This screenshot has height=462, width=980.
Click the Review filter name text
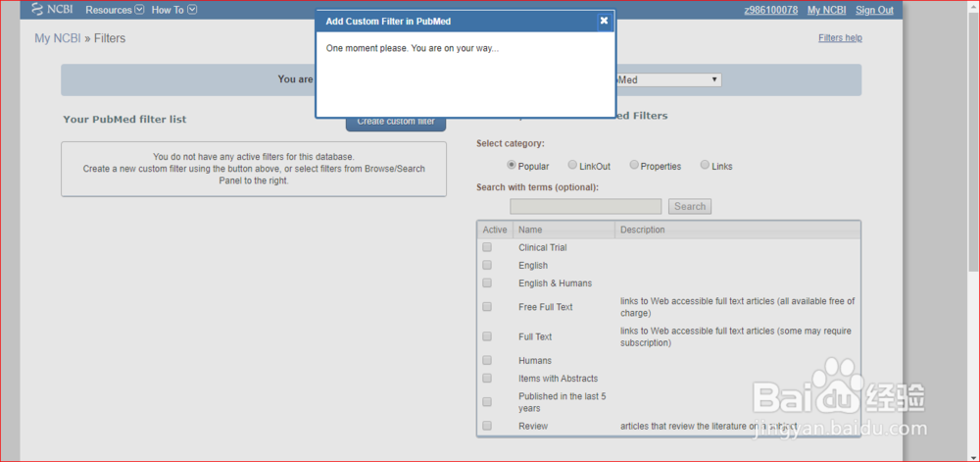[533, 426]
